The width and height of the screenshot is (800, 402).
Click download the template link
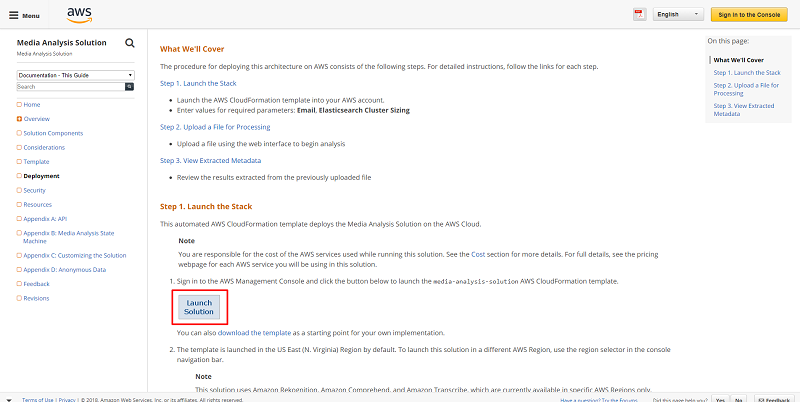(255, 333)
